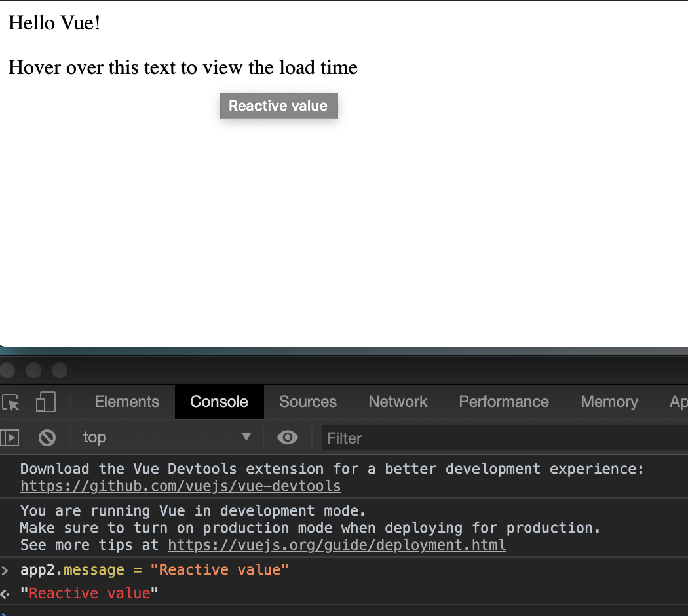Activate the inspect element picker icon
688x616 pixels.
11,402
